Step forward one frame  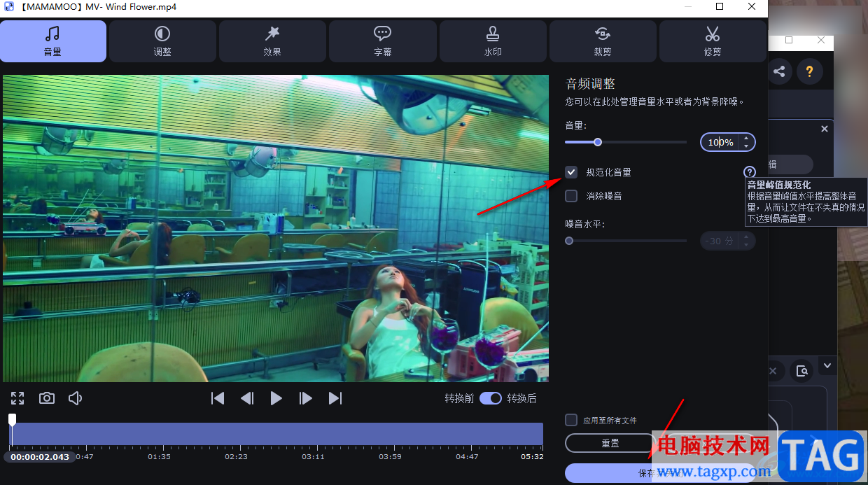pos(306,398)
